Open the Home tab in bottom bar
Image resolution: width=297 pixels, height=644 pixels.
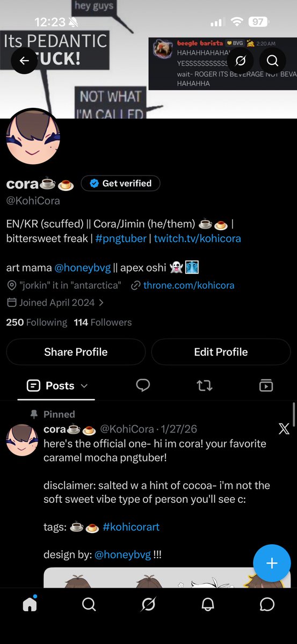[30, 604]
